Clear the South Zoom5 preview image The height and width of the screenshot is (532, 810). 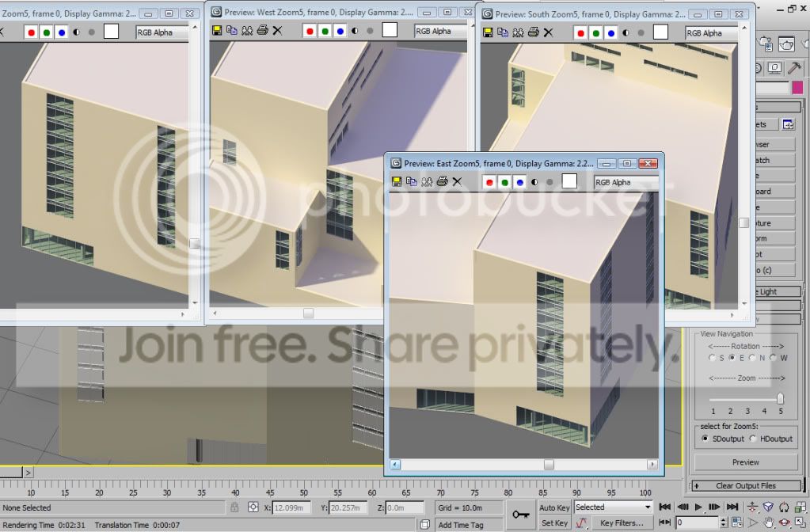[x=548, y=32]
